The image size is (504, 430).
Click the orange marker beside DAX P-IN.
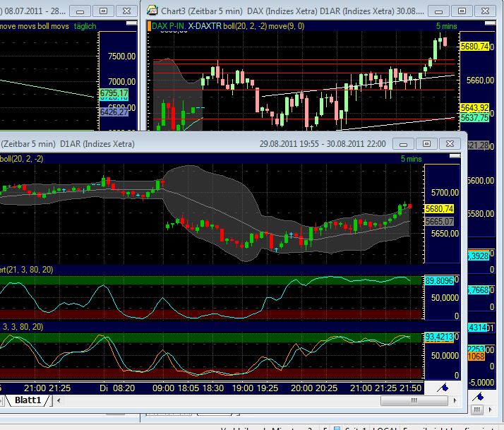[149, 26]
